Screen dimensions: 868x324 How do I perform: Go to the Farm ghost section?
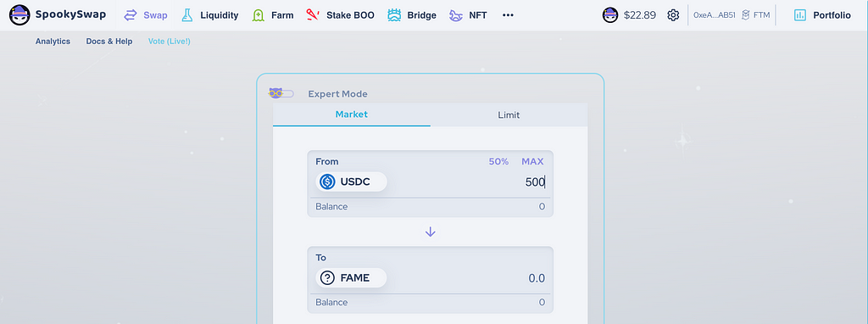(x=272, y=15)
